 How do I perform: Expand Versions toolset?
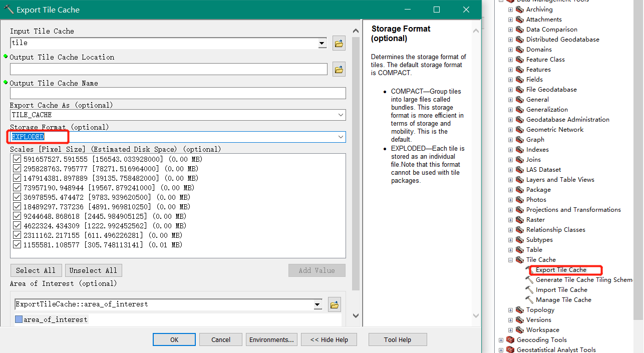tap(510, 320)
